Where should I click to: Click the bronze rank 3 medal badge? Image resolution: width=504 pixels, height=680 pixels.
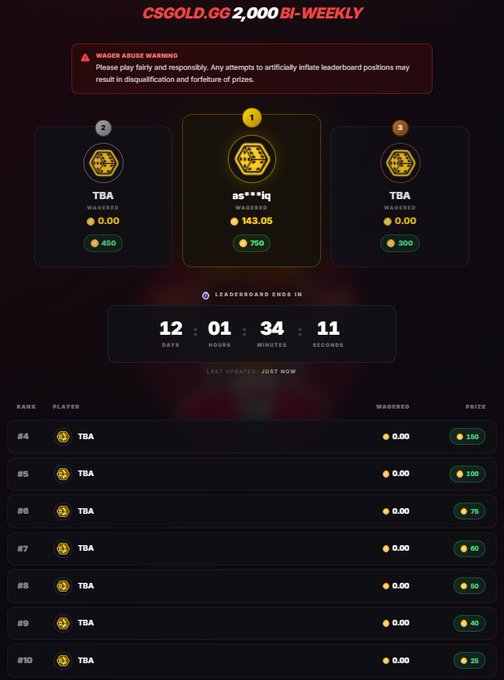(x=400, y=128)
